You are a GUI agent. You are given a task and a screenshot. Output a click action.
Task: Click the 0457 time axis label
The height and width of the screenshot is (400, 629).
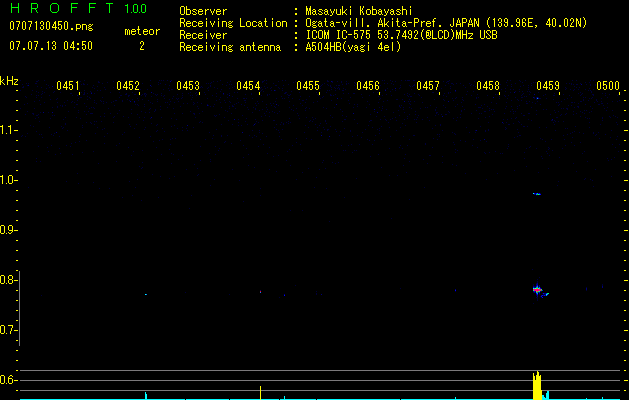428,86
